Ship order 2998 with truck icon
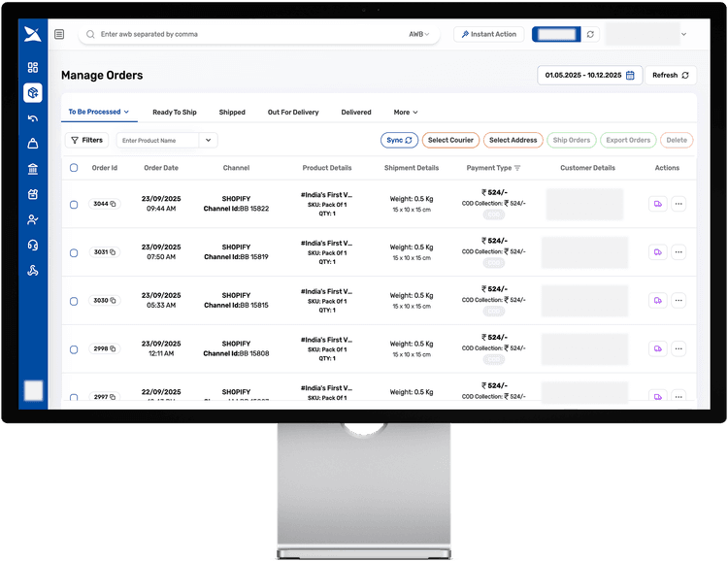The height and width of the screenshot is (561, 728). pyautogui.click(x=658, y=348)
